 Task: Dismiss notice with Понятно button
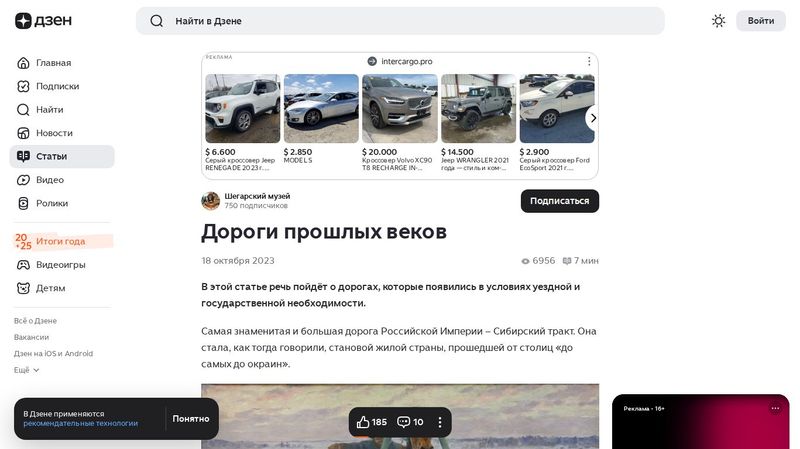[x=190, y=419]
